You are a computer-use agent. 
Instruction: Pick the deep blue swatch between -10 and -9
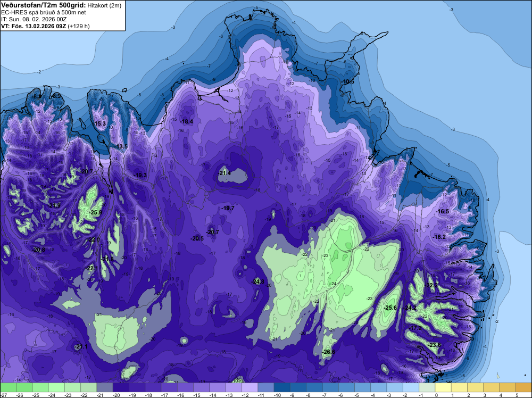pyautogui.click(x=282, y=387)
